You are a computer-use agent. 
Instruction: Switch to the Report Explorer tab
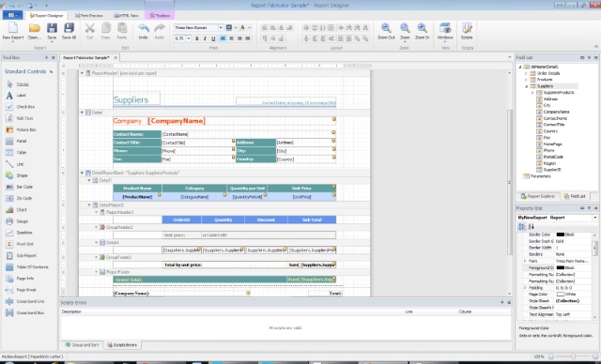coord(538,196)
